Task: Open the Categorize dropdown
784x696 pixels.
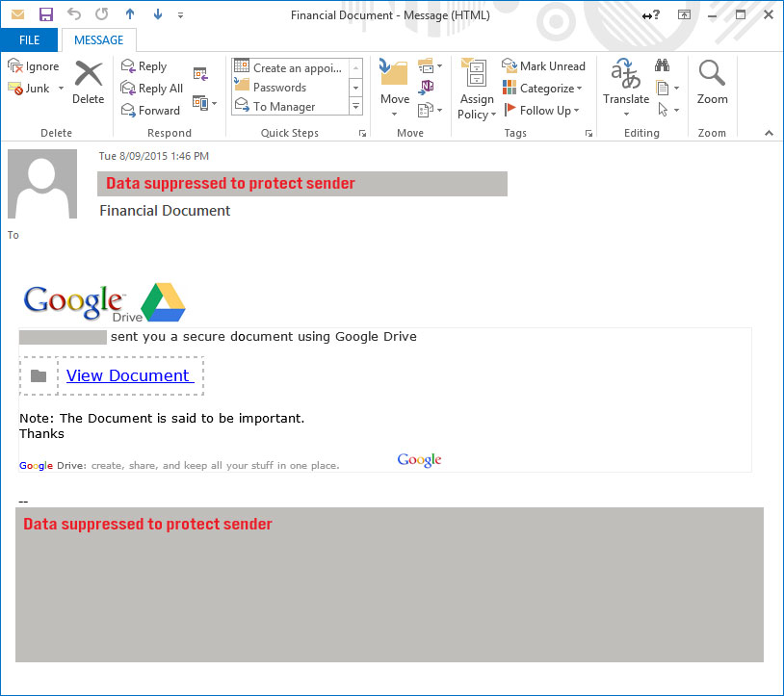Action: pyautogui.click(x=543, y=89)
